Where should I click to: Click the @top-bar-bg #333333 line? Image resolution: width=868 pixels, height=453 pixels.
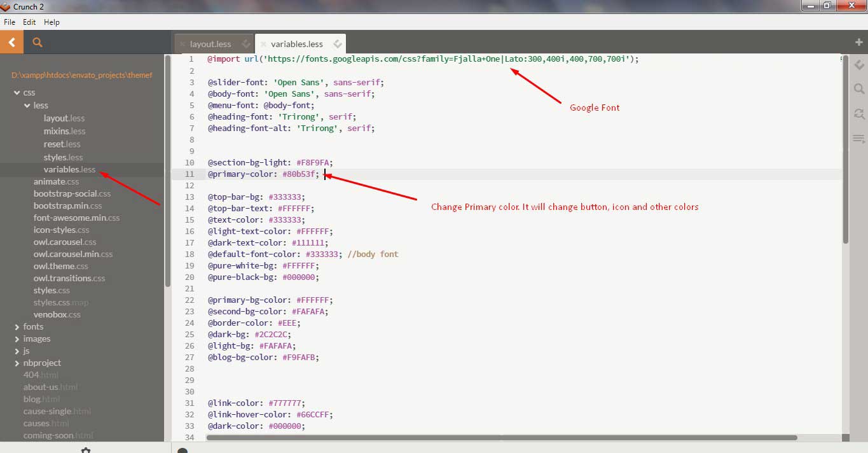(x=256, y=197)
